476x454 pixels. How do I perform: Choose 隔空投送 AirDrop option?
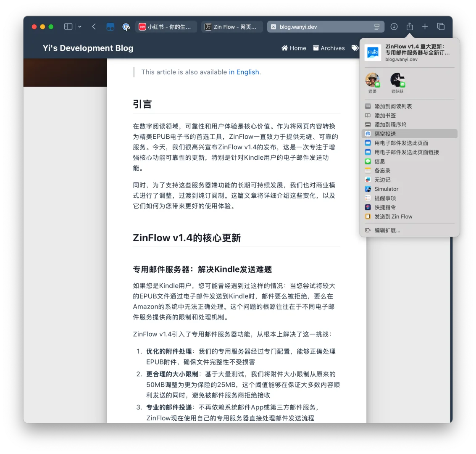410,134
